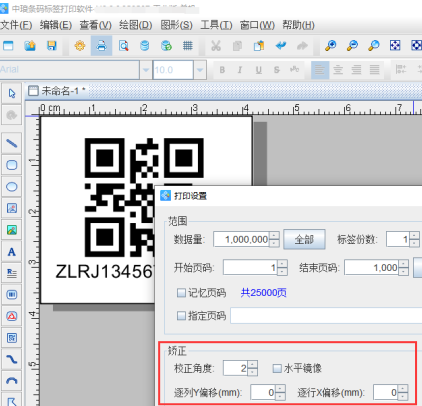Select the text tool letter A
Screen dimensions: 422x406
point(12,252)
